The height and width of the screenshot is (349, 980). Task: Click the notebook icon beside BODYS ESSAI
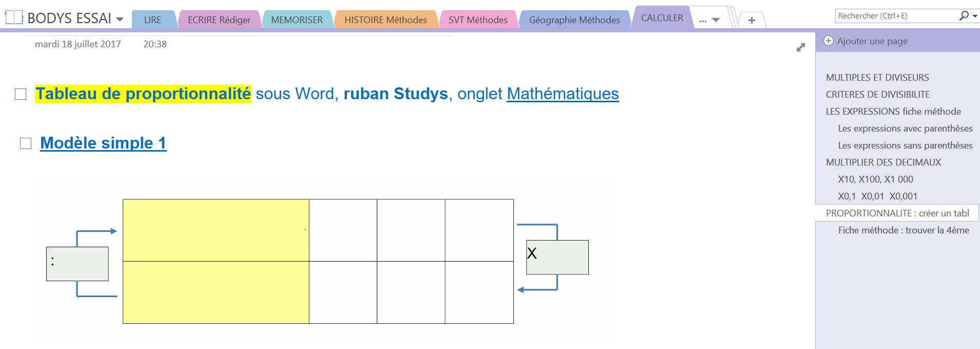pyautogui.click(x=14, y=18)
